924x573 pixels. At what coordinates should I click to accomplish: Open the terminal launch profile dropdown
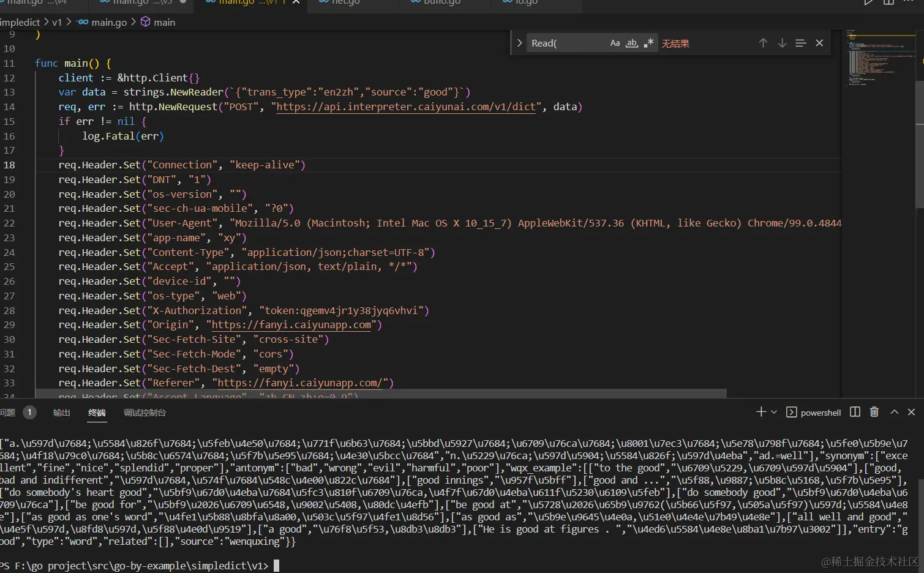point(774,412)
